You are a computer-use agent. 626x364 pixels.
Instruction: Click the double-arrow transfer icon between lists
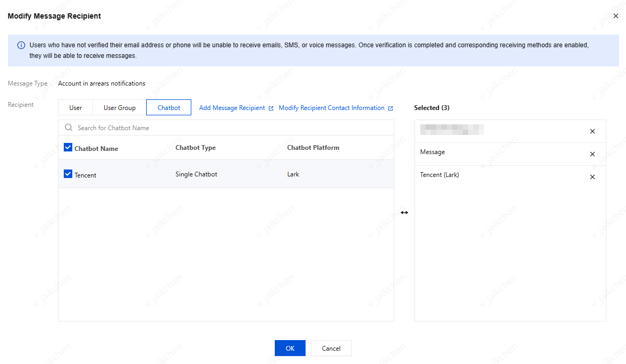[404, 213]
